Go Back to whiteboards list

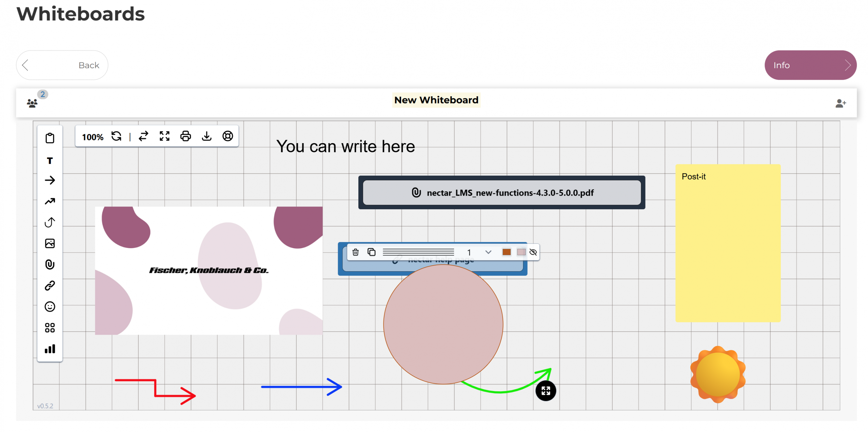62,65
